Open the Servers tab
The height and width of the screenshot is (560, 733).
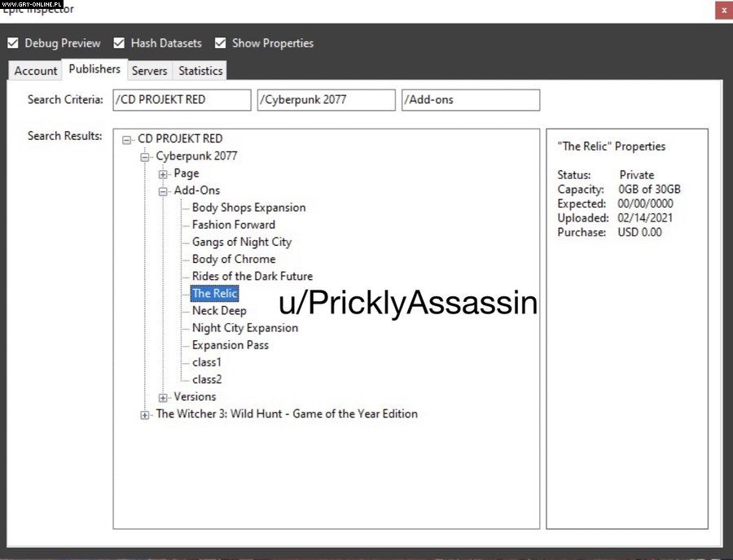[x=149, y=71]
